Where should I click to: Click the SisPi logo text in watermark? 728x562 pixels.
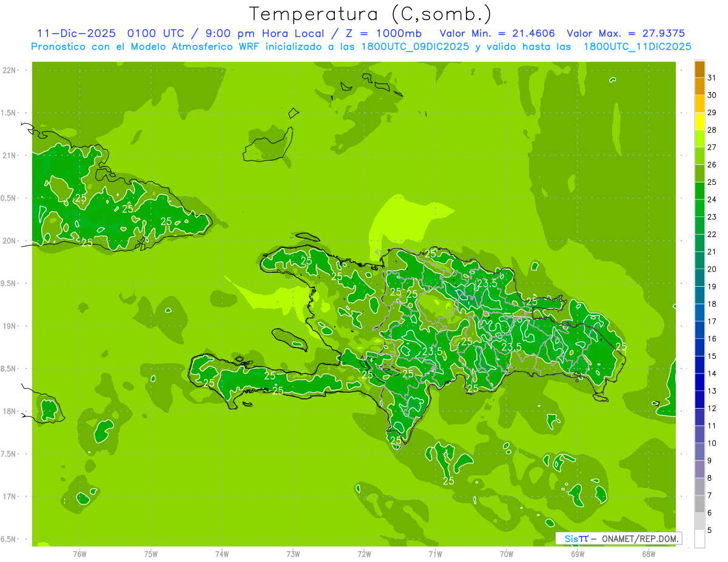[576, 538]
